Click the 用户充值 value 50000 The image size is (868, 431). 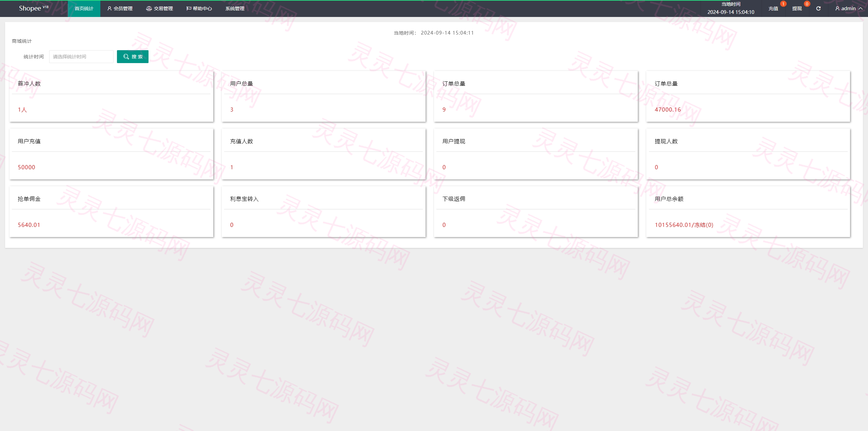click(x=26, y=167)
